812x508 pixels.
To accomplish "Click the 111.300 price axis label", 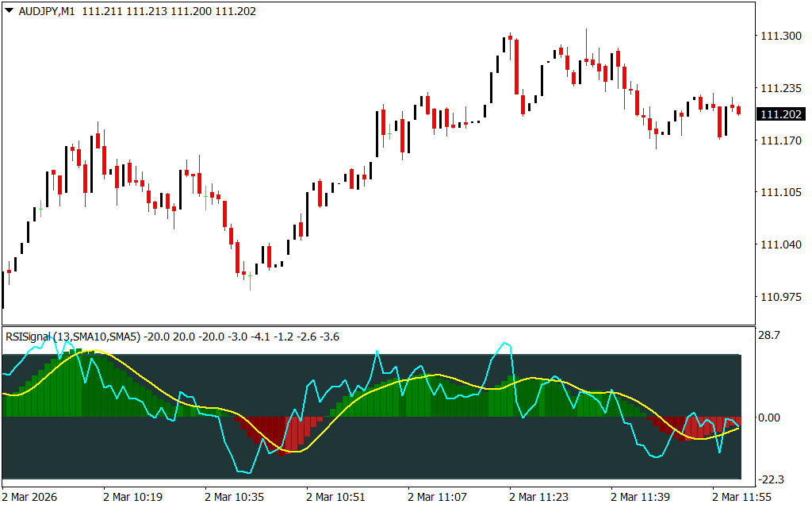I will (779, 37).
